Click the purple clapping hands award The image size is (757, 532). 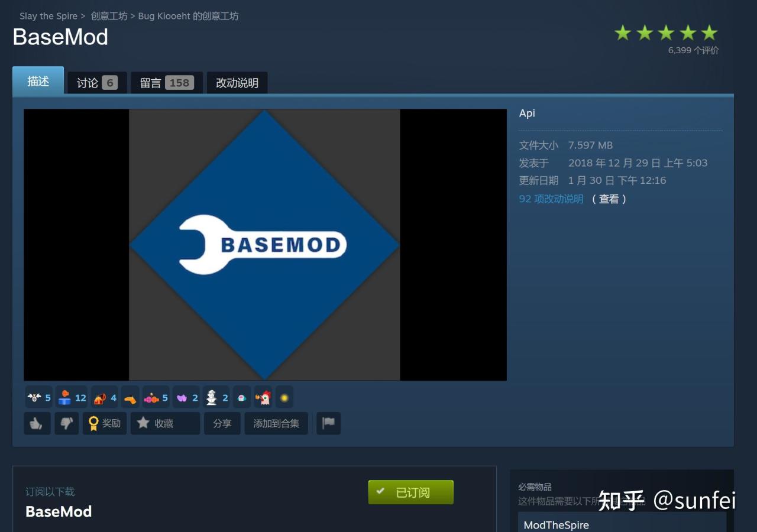click(186, 398)
